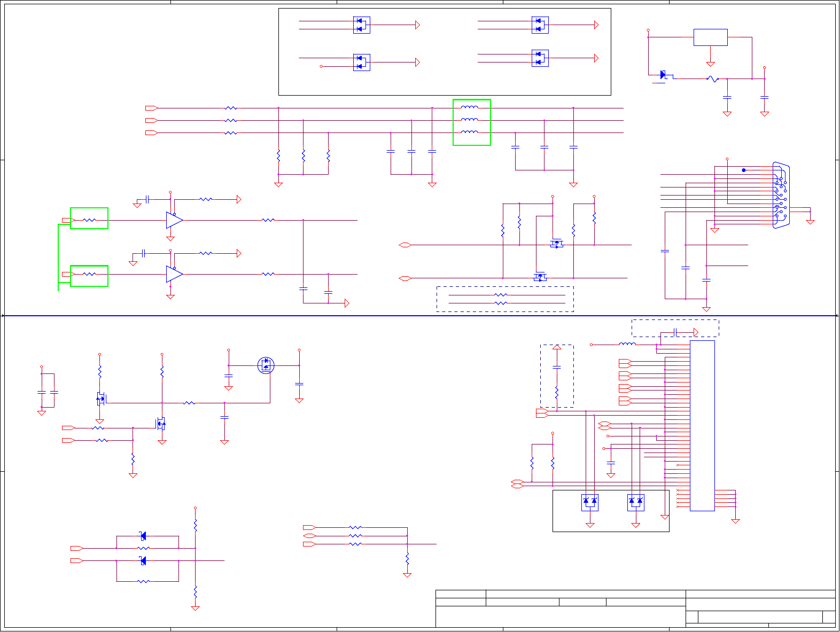
Task: Select the Schottky diode below the regulator
Action: coord(664,75)
